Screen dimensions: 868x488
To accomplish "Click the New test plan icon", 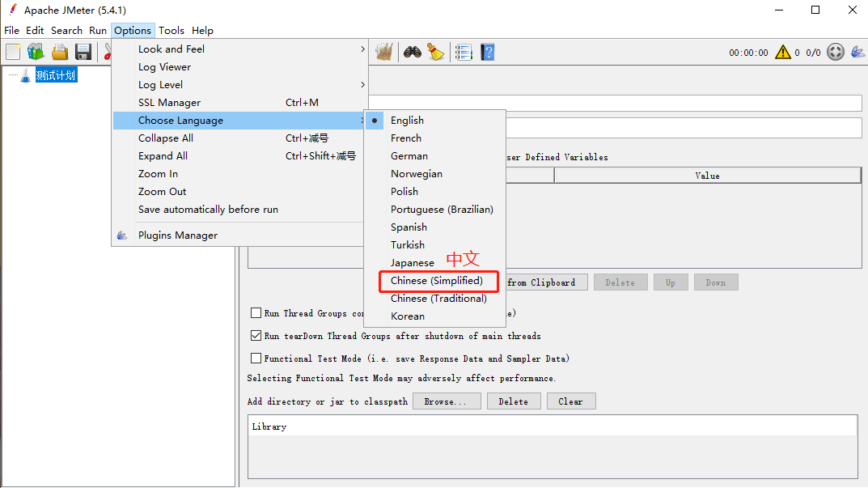I will click(x=13, y=52).
